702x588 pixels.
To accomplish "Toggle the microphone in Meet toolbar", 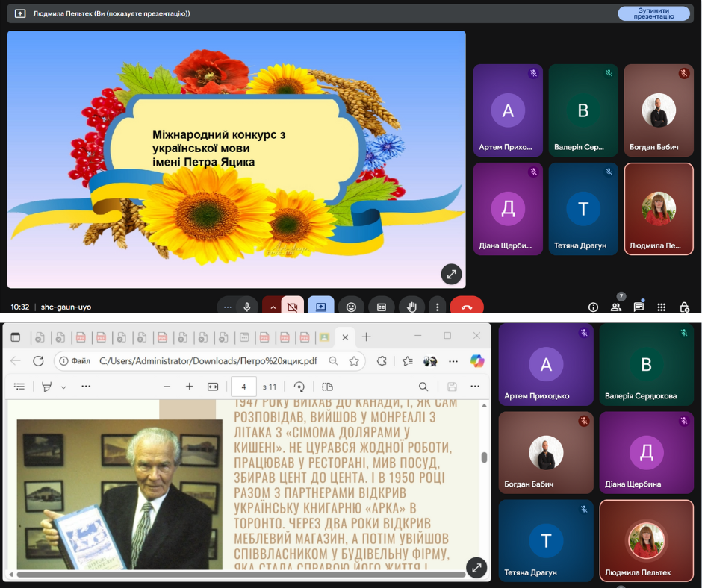I will click(246, 307).
